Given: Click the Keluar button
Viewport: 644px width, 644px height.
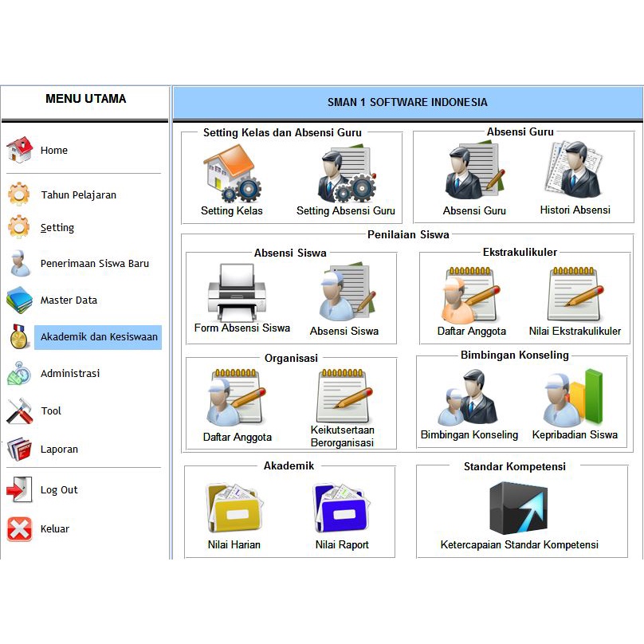Looking at the screenshot, I should tap(56, 529).
